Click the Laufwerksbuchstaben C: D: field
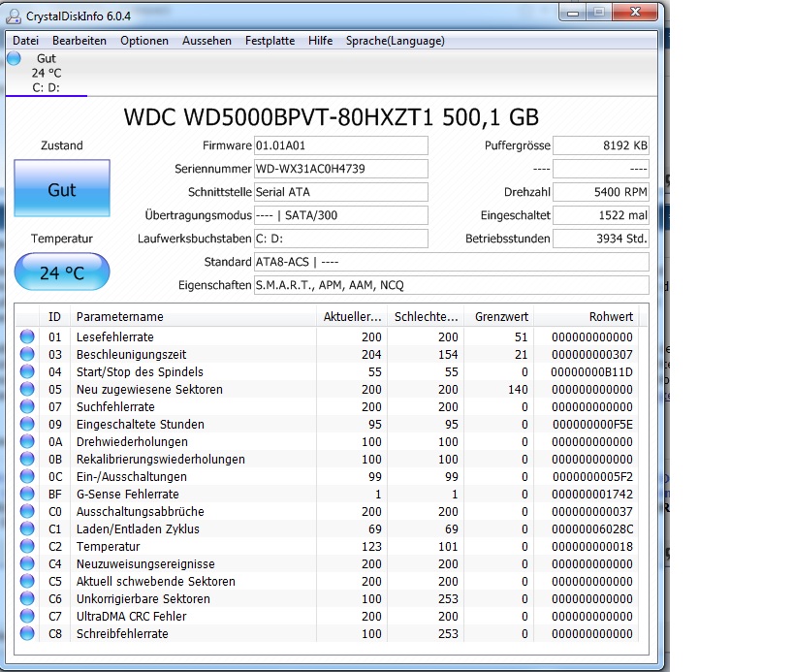Screen dimensions: 794x672 [x=341, y=239]
